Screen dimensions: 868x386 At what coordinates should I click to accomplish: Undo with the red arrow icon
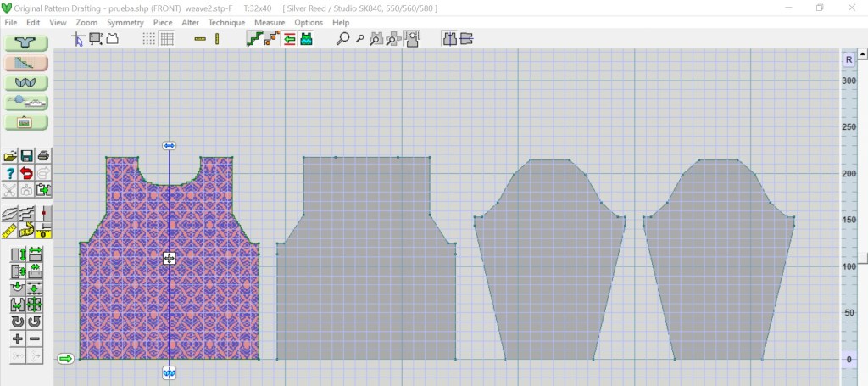27,173
